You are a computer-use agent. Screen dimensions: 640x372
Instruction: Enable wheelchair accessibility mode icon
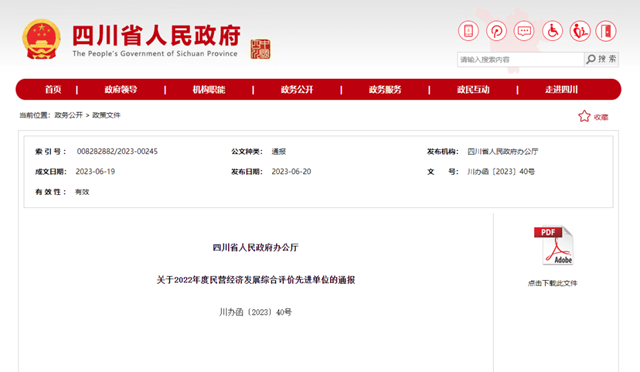click(552, 31)
